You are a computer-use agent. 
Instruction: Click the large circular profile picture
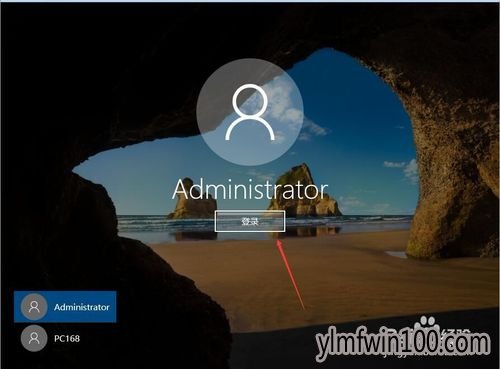[x=250, y=112]
